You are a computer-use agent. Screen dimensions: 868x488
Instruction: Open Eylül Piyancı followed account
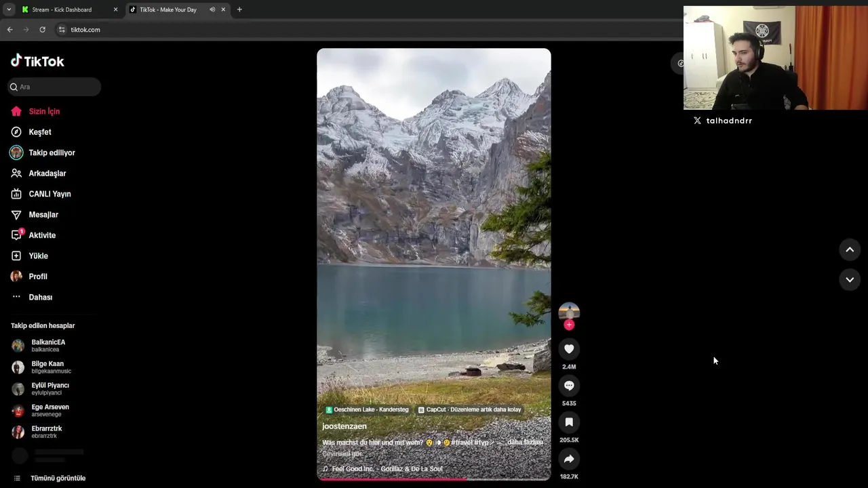tap(50, 389)
